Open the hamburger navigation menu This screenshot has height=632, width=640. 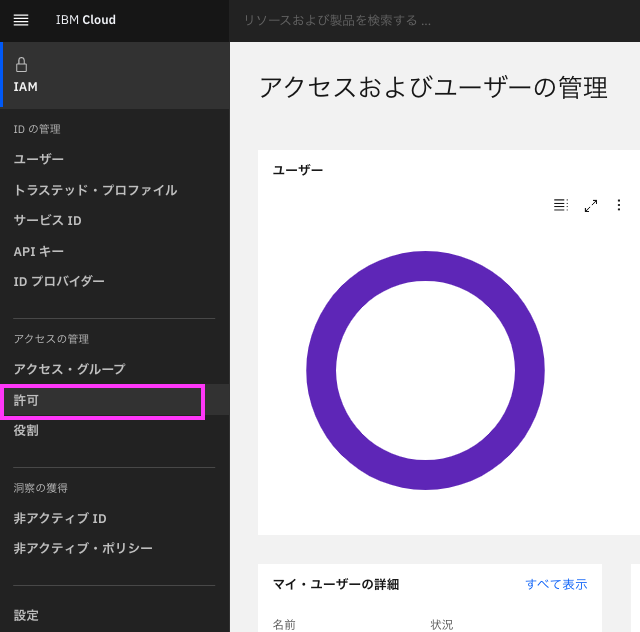pyautogui.click(x=21, y=20)
